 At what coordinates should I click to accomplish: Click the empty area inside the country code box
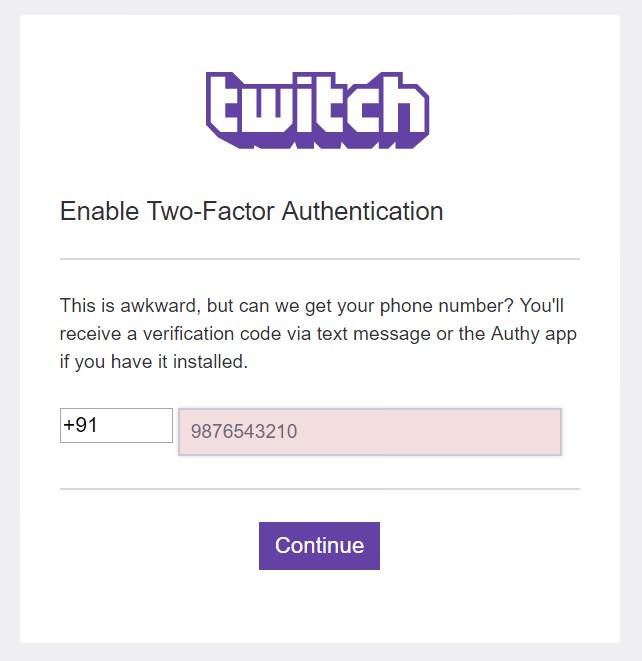tap(135, 425)
